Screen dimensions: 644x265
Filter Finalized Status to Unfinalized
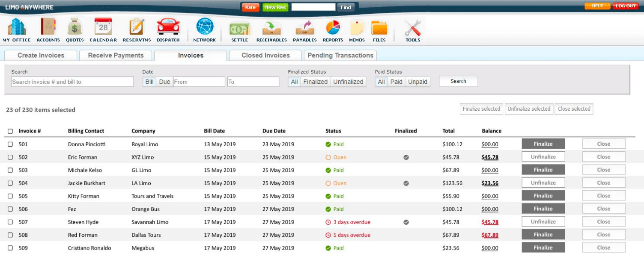[348, 82]
